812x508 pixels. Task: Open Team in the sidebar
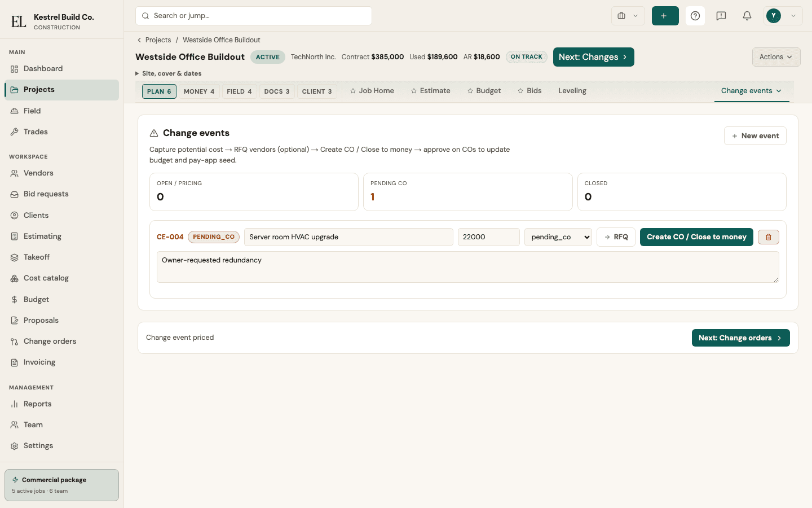click(x=62, y=425)
